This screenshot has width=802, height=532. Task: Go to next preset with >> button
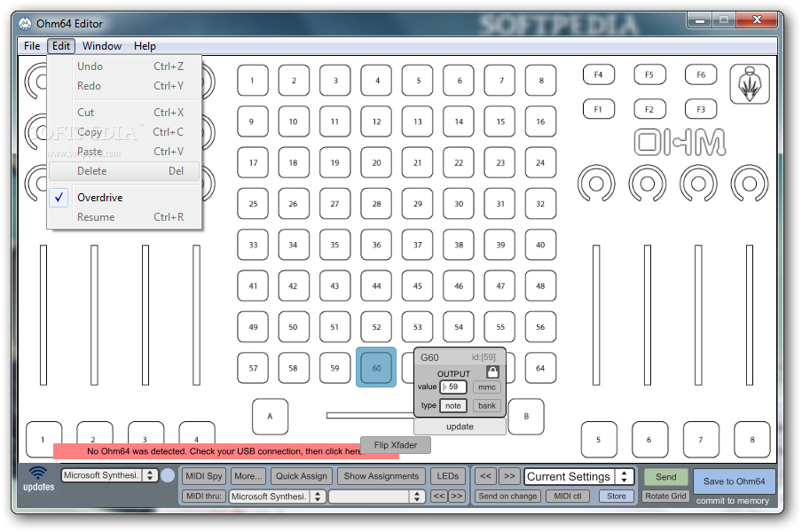point(509,476)
